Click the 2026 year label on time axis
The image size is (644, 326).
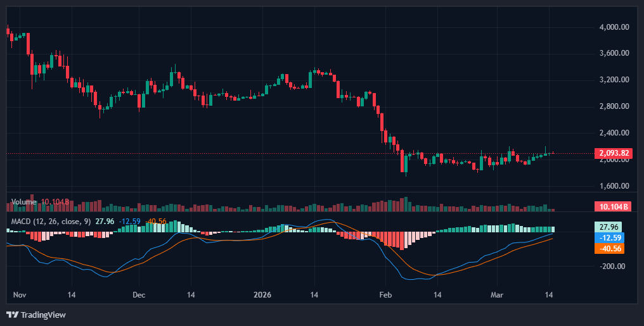click(262, 295)
